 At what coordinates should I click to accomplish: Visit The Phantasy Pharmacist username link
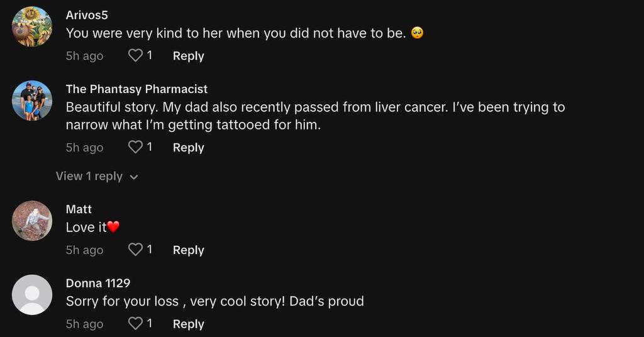point(136,89)
